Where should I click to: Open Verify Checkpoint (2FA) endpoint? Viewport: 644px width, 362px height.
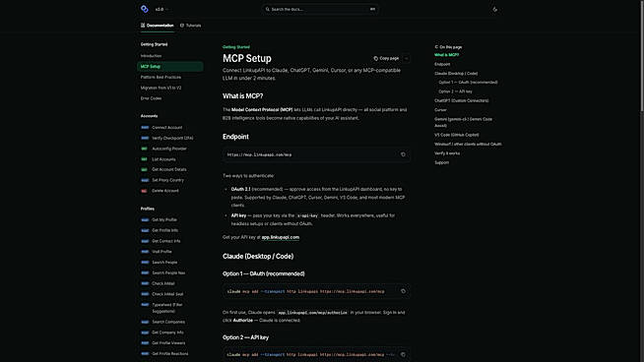pyautogui.click(x=172, y=139)
